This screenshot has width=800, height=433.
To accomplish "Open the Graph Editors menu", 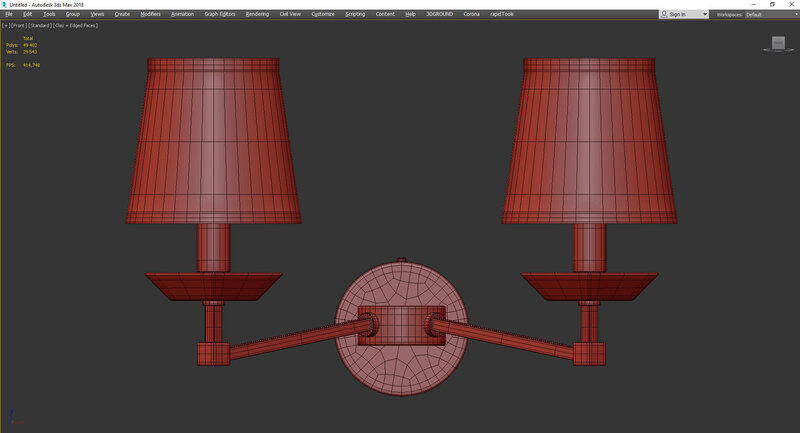I will (219, 15).
